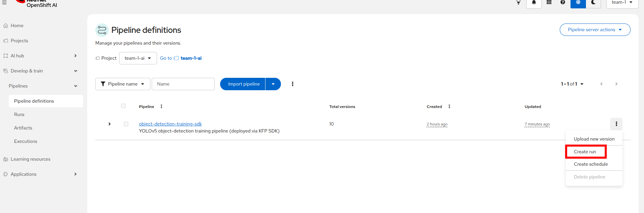Image resolution: width=644 pixels, height=213 pixels.
Task: Switch to dark theme moon icon
Action: (x=593, y=3)
